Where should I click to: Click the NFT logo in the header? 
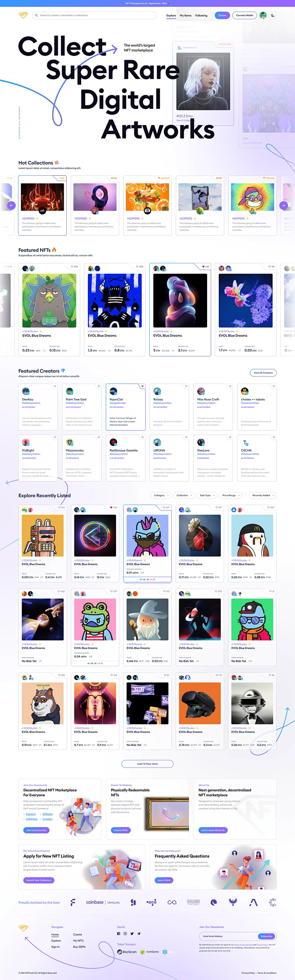pyautogui.click(x=23, y=15)
